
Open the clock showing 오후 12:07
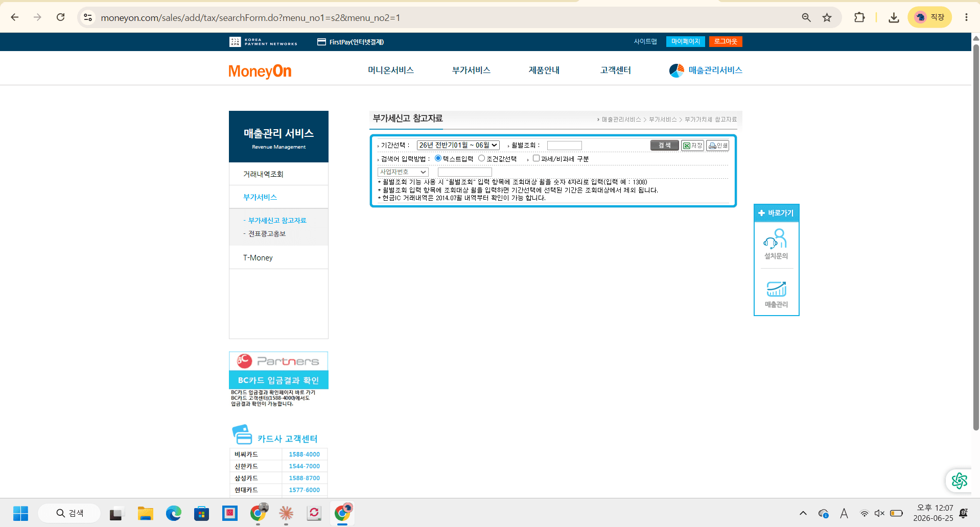point(933,513)
